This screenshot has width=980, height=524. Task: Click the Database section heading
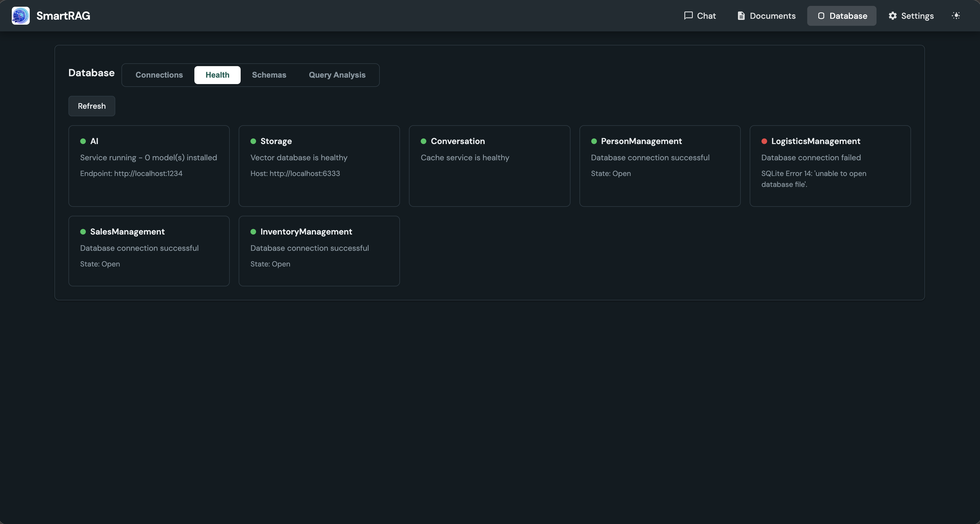pyautogui.click(x=91, y=73)
